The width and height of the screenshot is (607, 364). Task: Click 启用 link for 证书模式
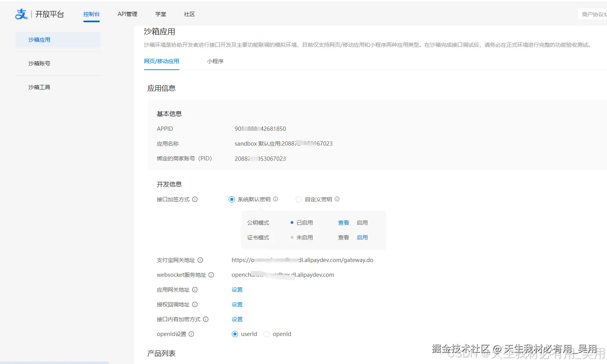pos(362,237)
